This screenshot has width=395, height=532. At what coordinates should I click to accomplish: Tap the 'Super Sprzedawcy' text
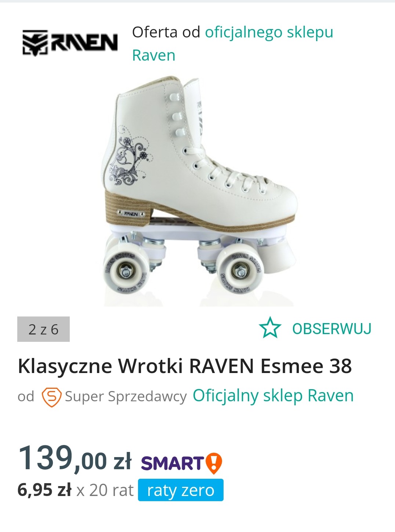coord(126,397)
